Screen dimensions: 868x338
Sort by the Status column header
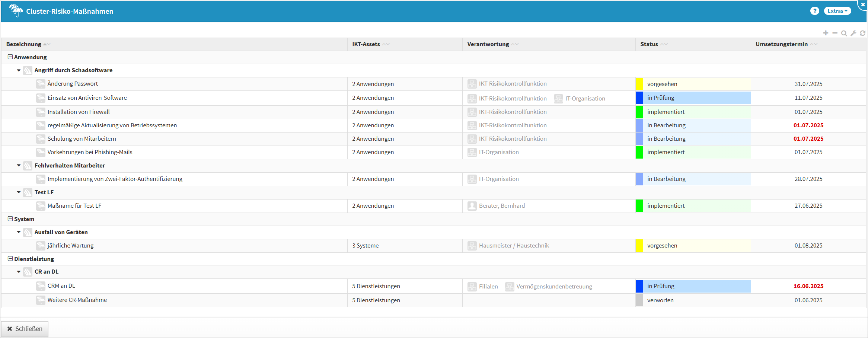649,44
